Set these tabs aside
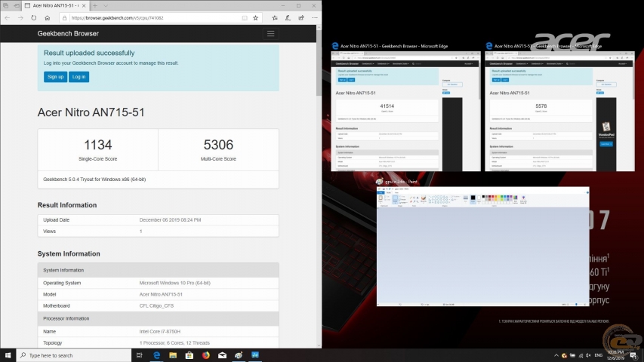This screenshot has height=362, width=644. (17, 6)
